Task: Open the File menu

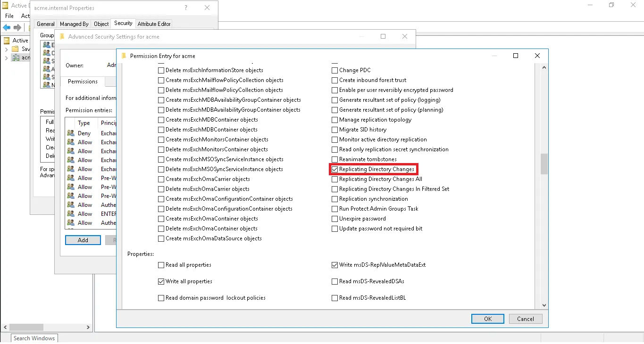Action: (9, 16)
